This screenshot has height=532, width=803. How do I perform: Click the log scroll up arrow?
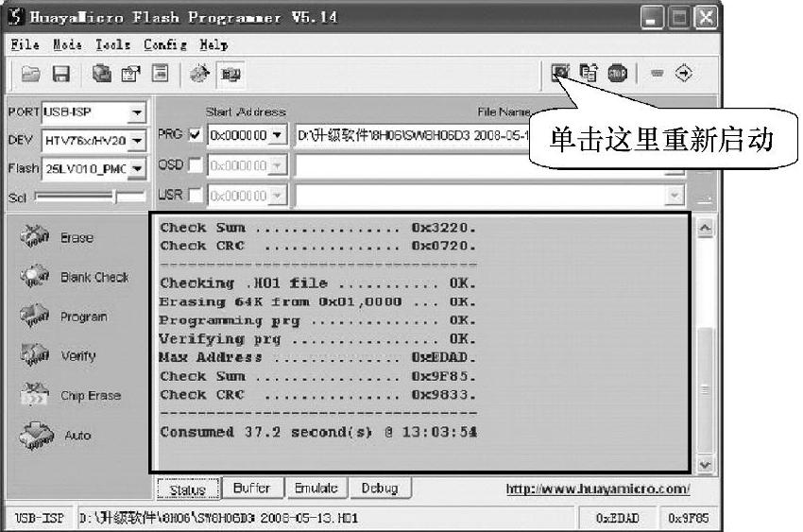pos(705,228)
